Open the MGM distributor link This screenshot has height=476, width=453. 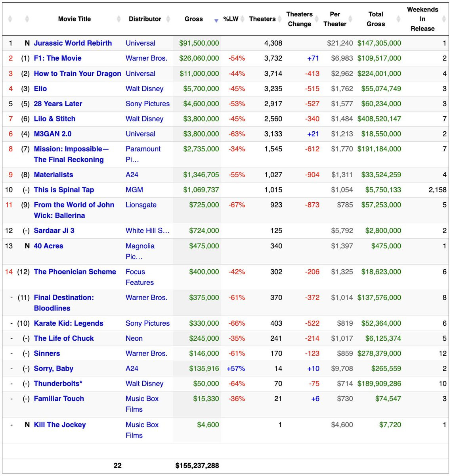click(x=134, y=190)
